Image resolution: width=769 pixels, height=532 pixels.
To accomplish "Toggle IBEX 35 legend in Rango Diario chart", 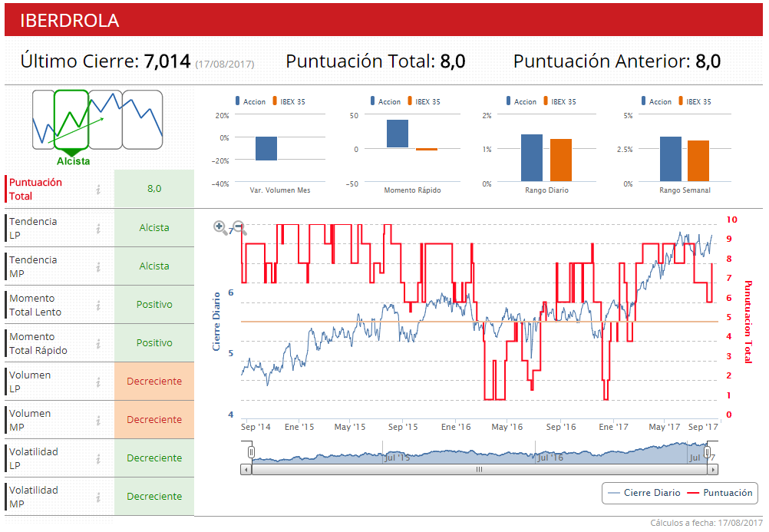I will coord(559,101).
